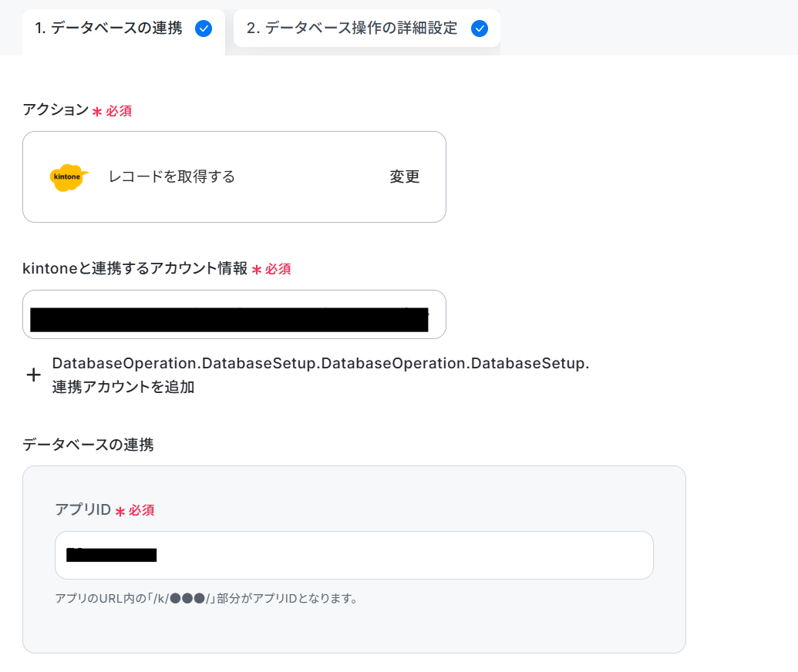Click the plus icon to add account
Viewport: 798px width, 672px height.
[x=34, y=375]
